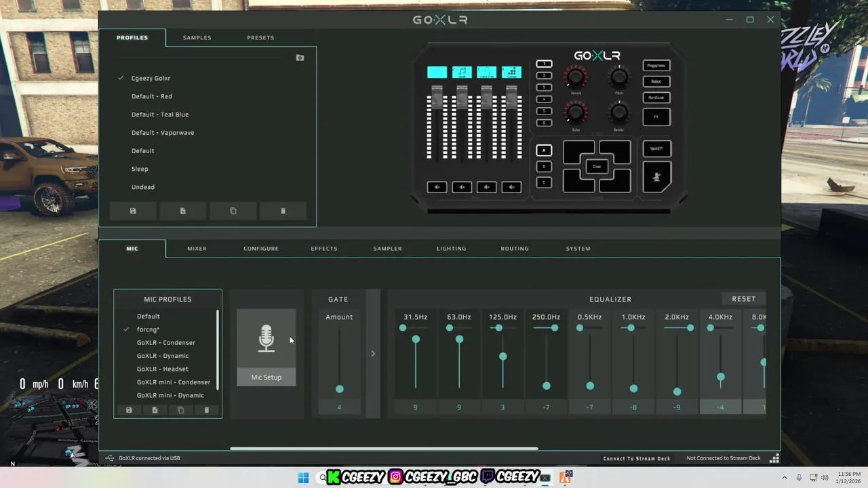
Task: Select 'GoXLR mini - Condenser' mic profile
Action: [x=174, y=382]
